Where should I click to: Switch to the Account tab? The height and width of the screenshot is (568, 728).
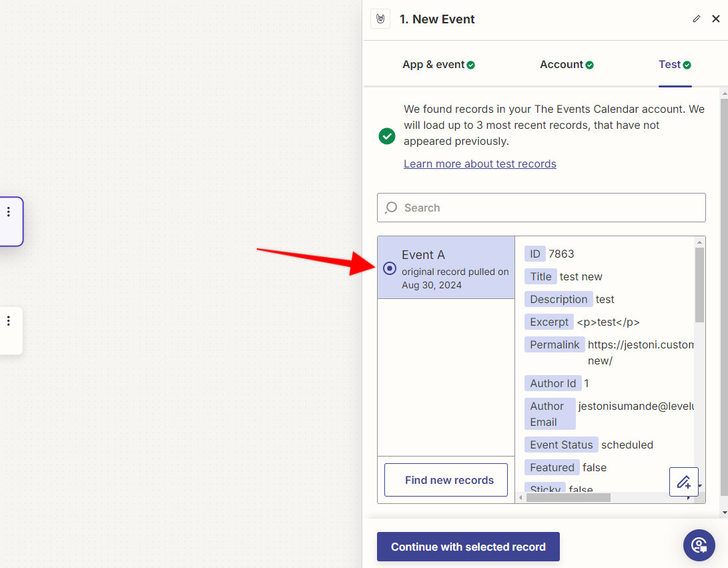(561, 64)
